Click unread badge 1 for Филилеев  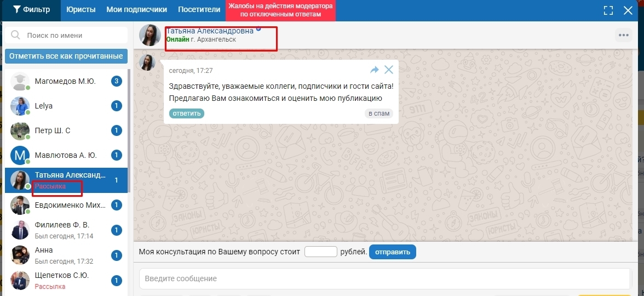[x=117, y=230]
